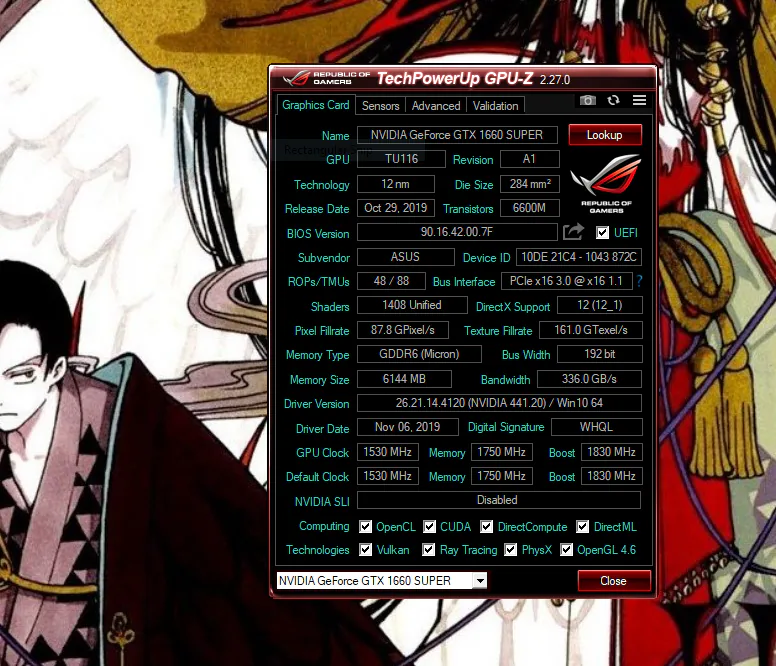Click the ROPs/TMUs value 48 / 88
Screen dimensions: 776x666
tap(391, 281)
